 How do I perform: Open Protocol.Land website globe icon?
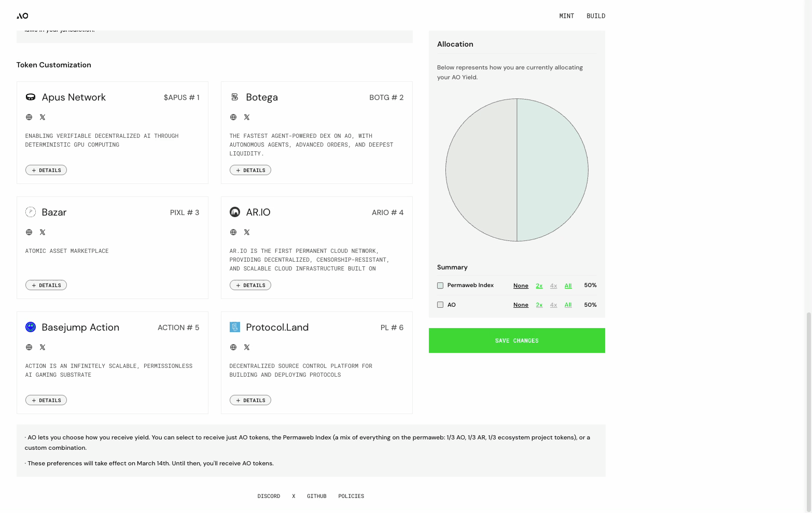coord(233,347)
